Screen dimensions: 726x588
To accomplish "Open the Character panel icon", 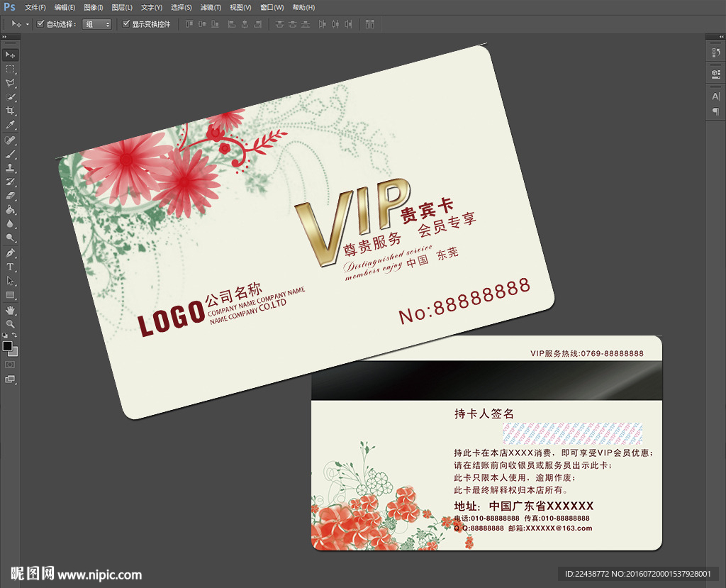I will pyautogui.click(x=716, y=96).
